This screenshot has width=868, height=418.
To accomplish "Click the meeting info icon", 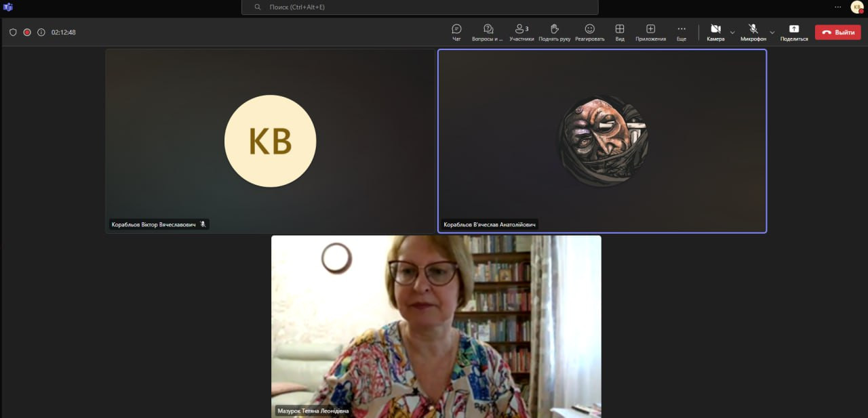I will coord(41,32).
